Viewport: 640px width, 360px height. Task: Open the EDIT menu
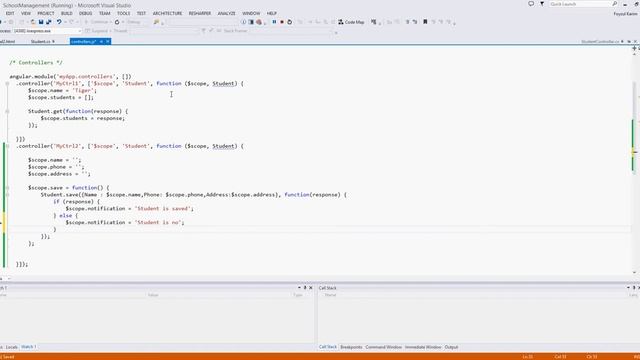pos(10,13)
